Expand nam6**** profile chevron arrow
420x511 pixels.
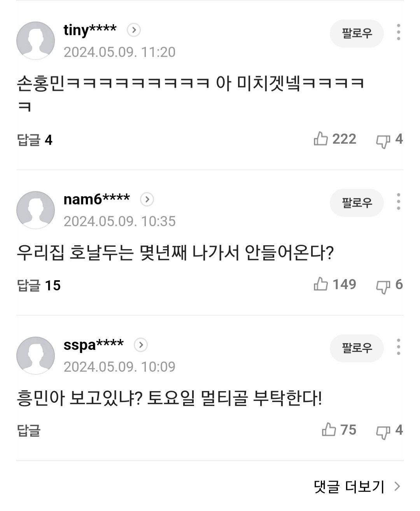147,200
